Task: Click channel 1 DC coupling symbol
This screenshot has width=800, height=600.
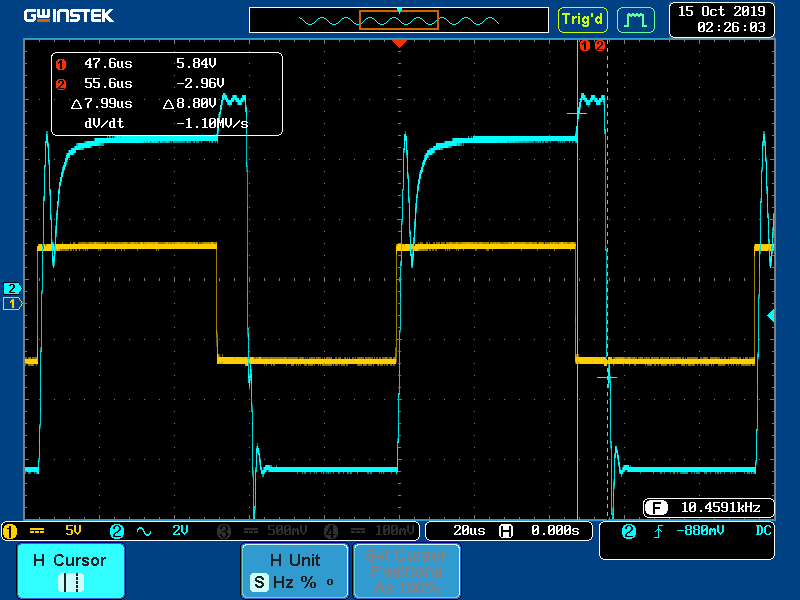Action: point(37,531)
